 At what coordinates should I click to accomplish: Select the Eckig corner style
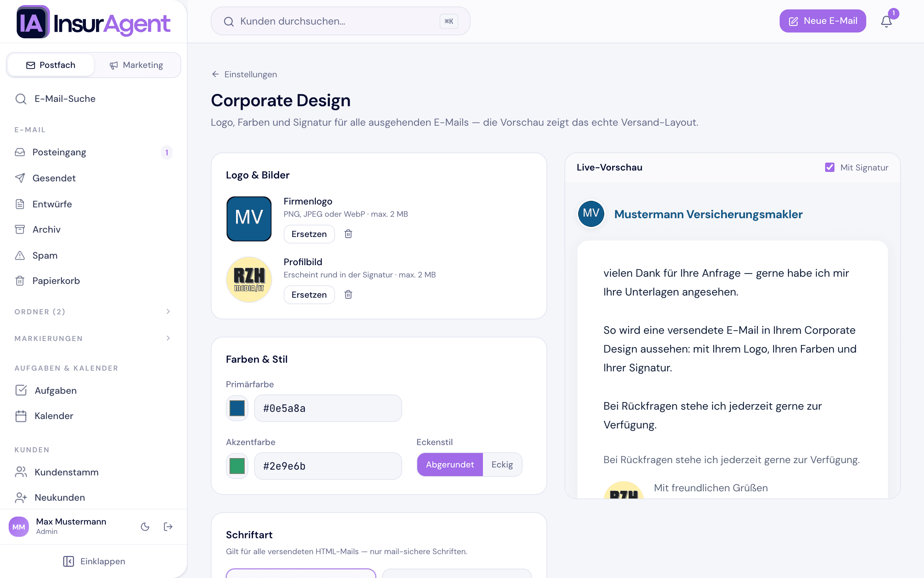point(502,465)
